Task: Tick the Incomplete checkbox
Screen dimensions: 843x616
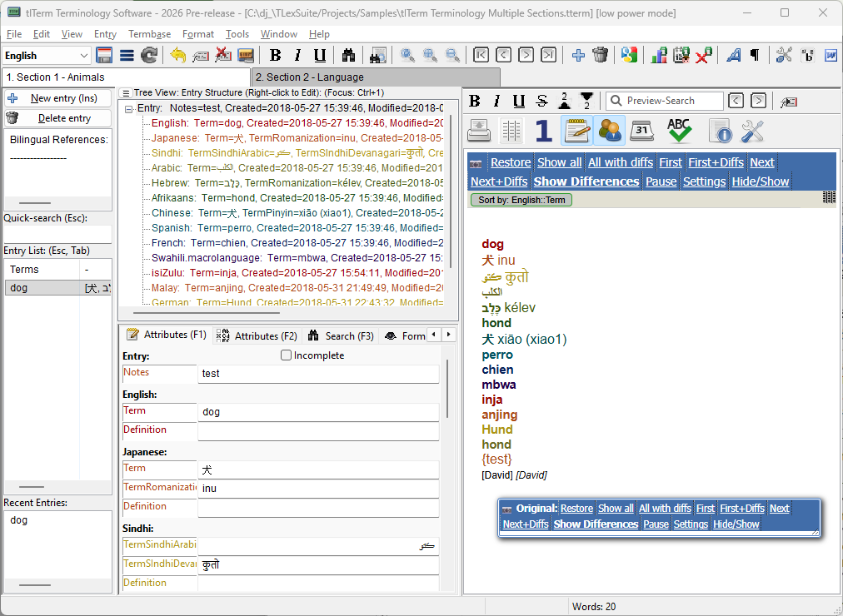Action: click(286, 355)
